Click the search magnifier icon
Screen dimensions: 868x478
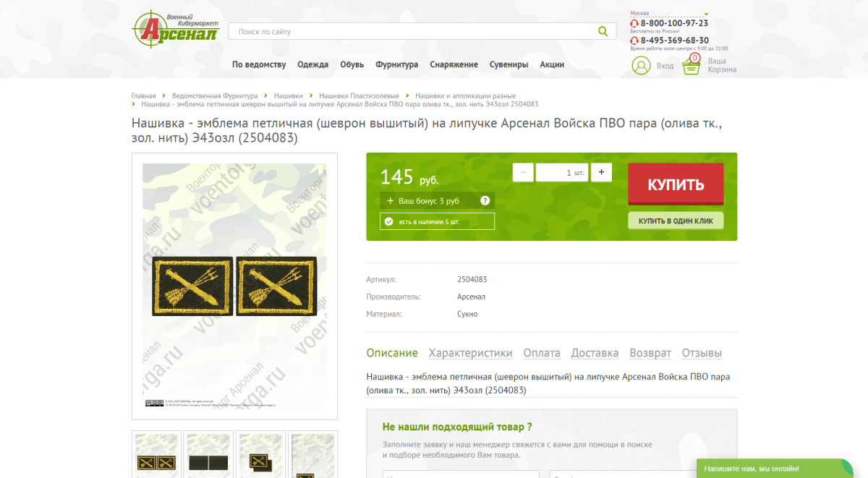click(603, 32)
